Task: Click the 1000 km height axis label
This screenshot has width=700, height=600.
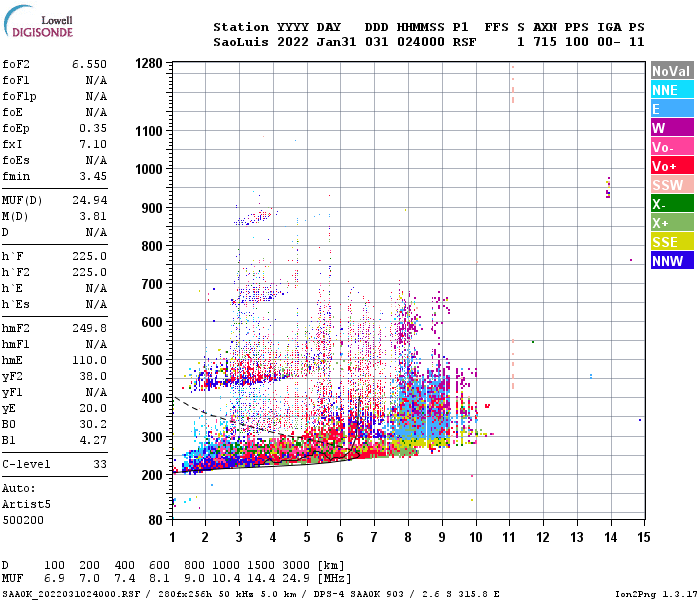Action: 149,169
